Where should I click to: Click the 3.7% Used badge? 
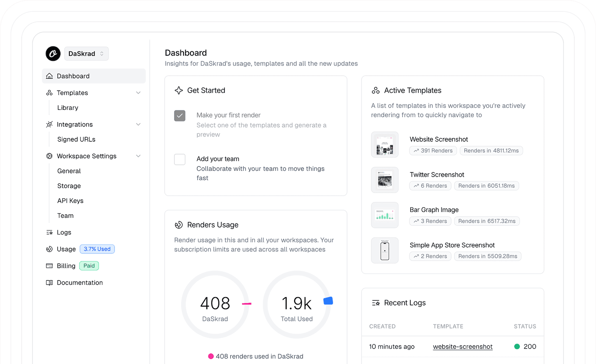[97, 249]
